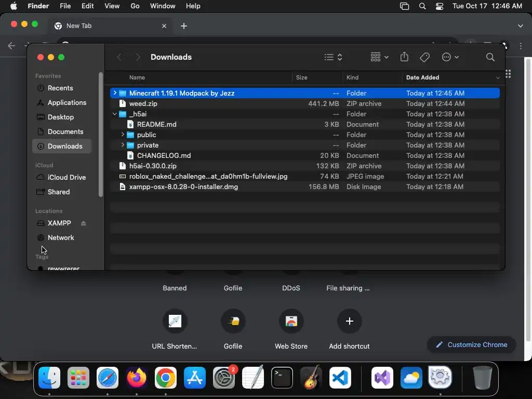Sort by Size column header
The width and height of the screenshot is (532, 399).
pyautogui.click(x=301, y=77)
